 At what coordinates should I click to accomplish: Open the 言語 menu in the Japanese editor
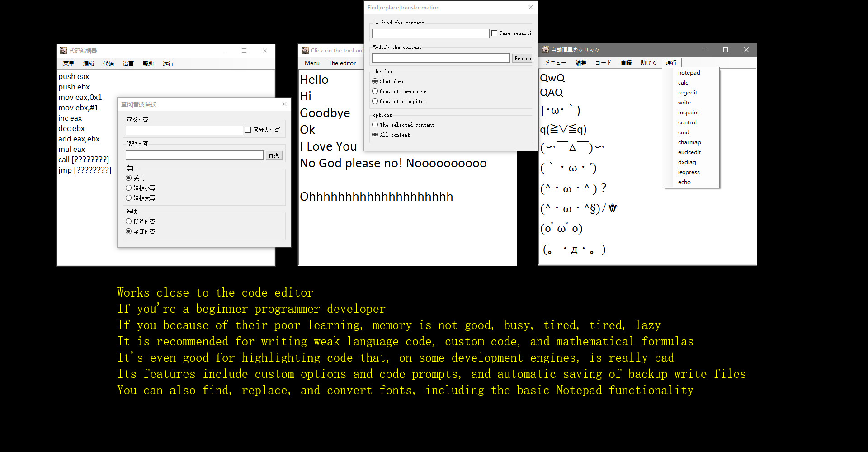(626, 63)
